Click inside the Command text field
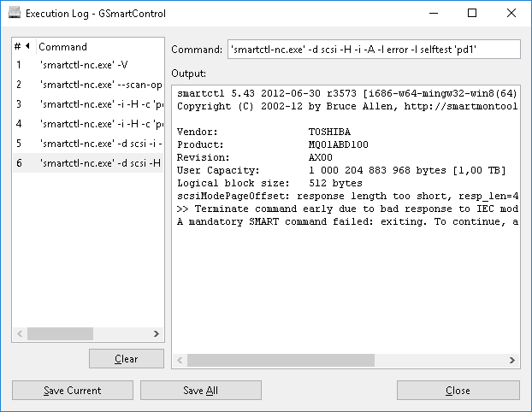The width and height of the screenshot is (532, 412). pyautogui.click(x=374, y=50)
